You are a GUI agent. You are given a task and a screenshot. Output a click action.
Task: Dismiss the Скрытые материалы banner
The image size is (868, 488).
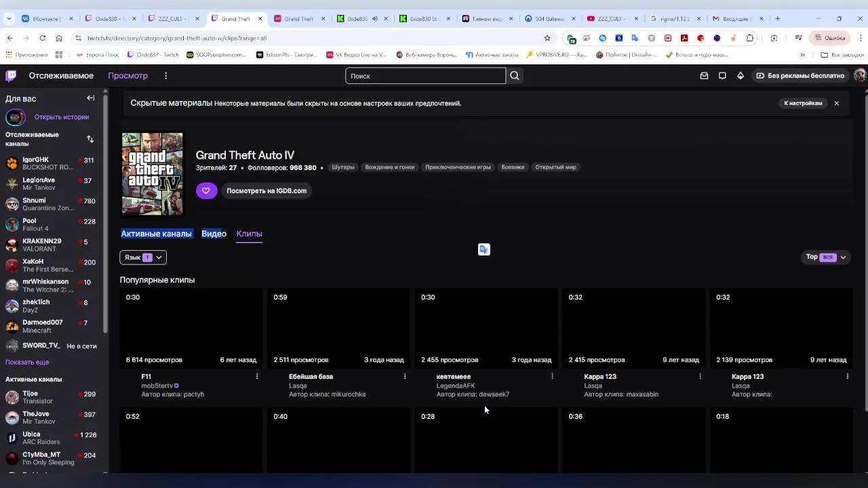[837, 103]
